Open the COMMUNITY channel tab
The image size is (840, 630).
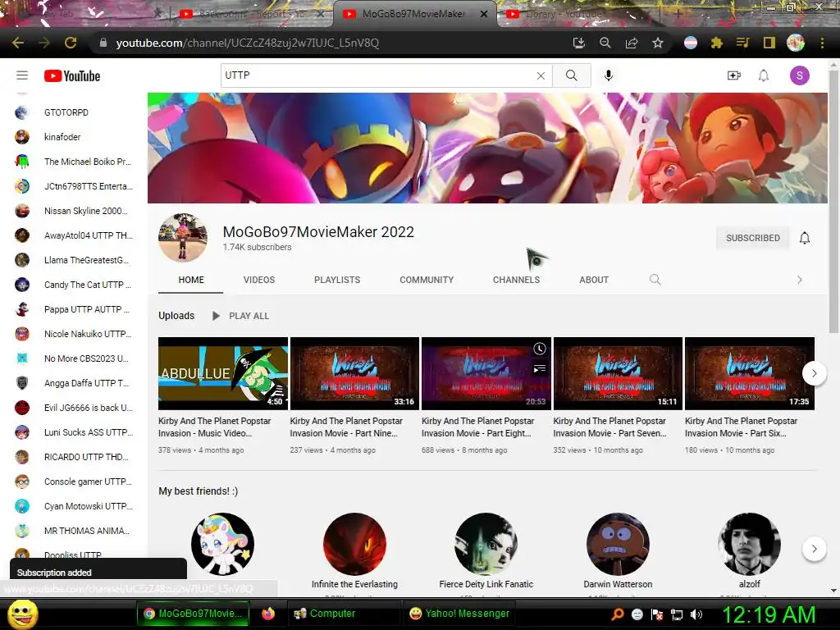click(x=427, y=280)
